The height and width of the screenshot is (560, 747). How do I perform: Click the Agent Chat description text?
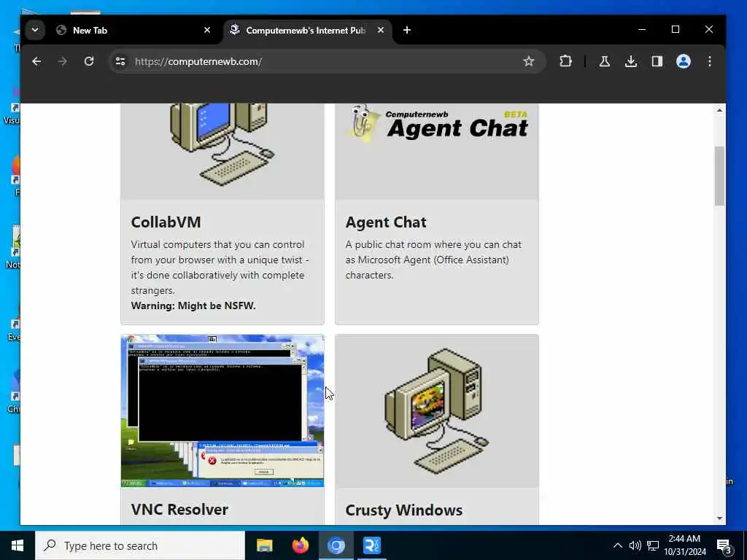point(433,260)
